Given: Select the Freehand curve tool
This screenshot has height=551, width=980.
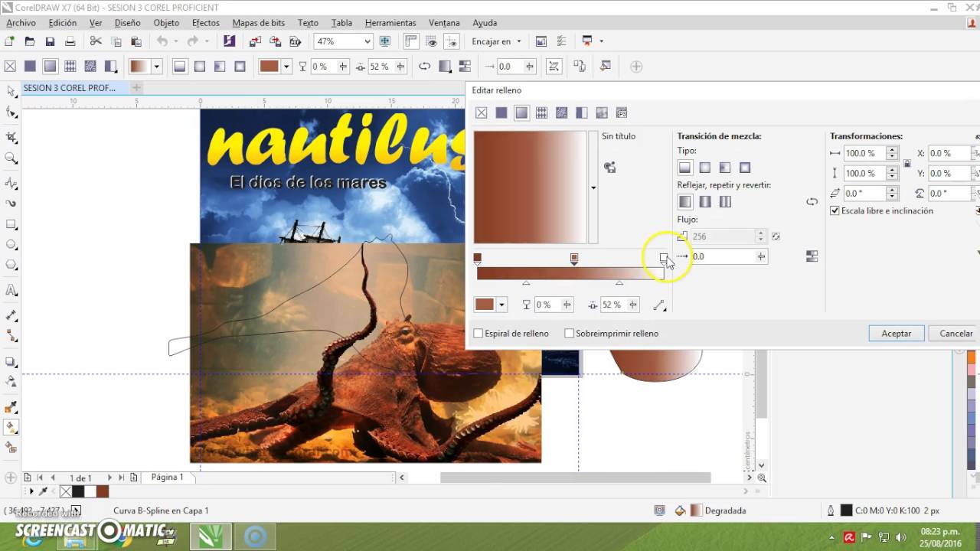Looking at the screenshot, I should tap(11, 184).
